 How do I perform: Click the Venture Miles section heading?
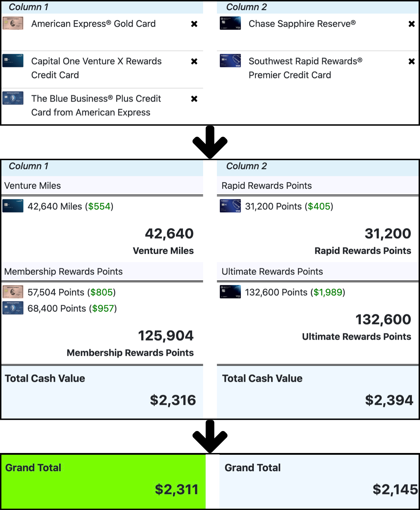[x=33, y=186]
